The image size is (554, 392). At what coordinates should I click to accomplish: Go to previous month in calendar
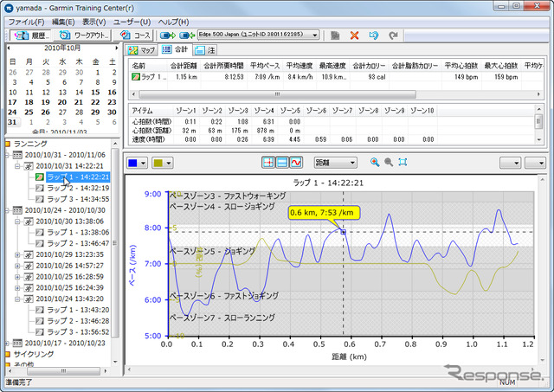point(9,48)
